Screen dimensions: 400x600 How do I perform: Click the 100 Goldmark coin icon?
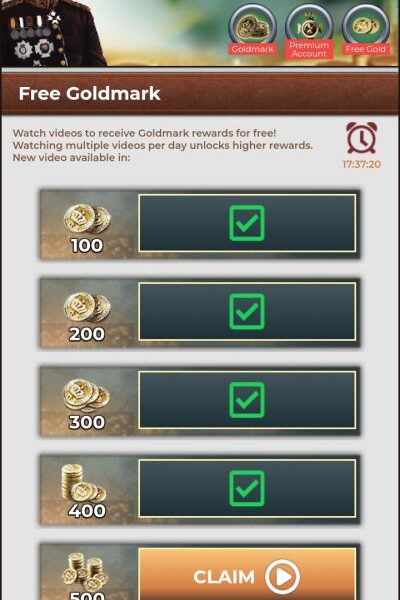pos(87,219)
